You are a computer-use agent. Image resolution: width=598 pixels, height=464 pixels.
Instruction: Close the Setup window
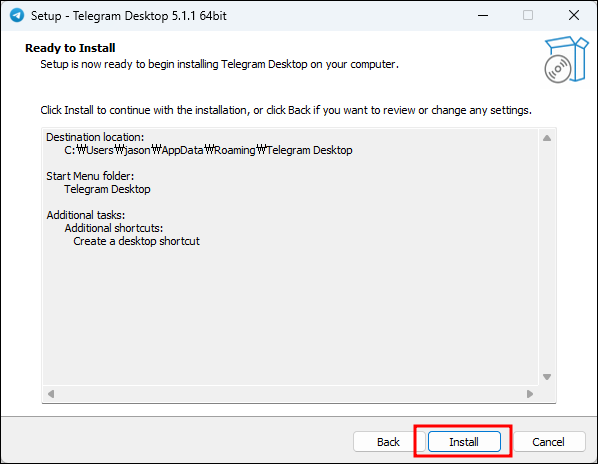pos(574,16)
